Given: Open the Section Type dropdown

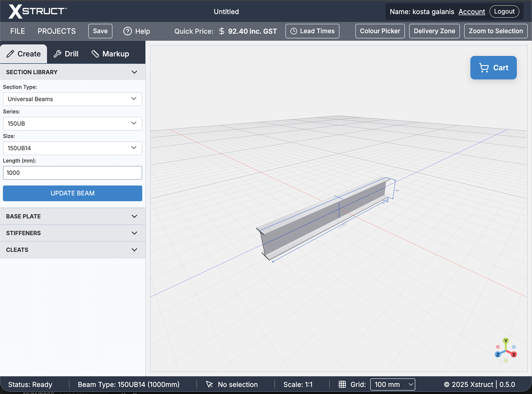Looking at the screenshot, I should 72,99.
